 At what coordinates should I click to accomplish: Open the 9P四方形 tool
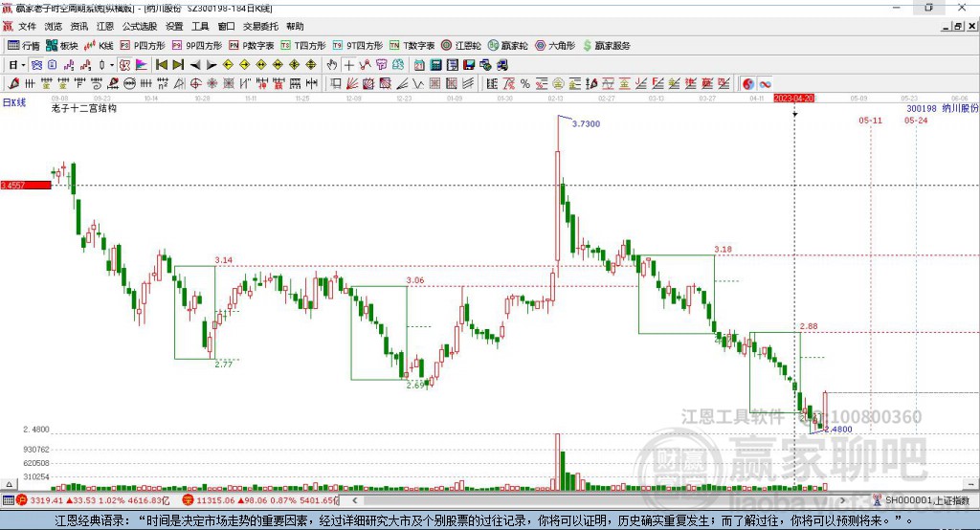pos(197,46)
